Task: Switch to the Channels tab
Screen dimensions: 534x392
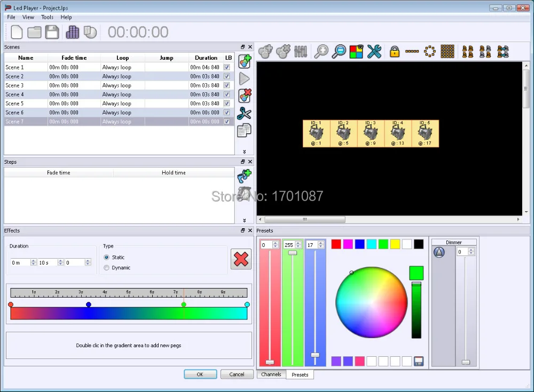Action: (x=271, y=374)
